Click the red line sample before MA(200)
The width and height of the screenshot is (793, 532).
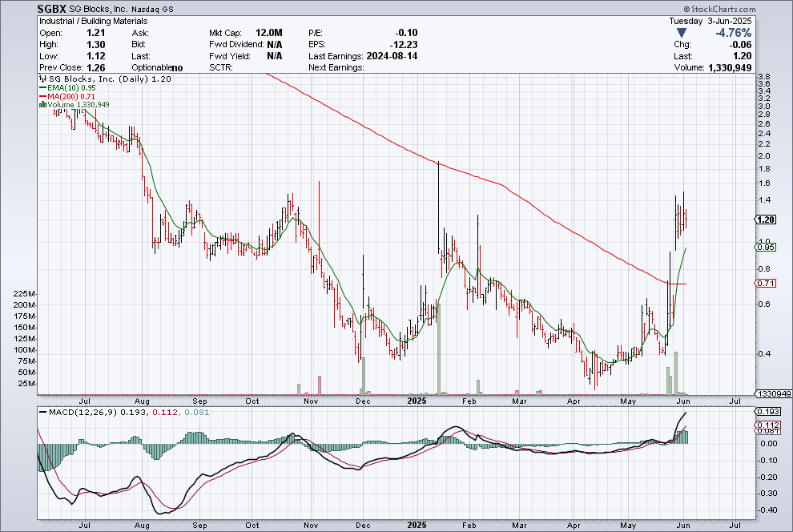[43, 96]
